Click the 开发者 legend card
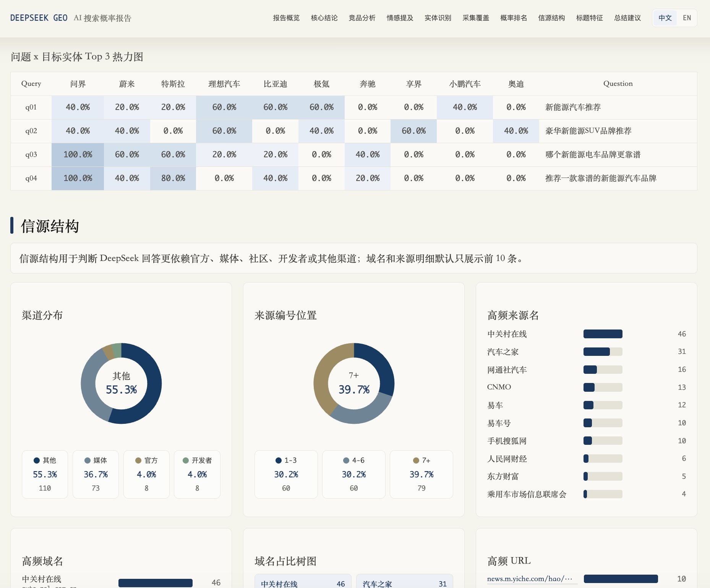This screenshot has width=710, height=588. [197, 474]
